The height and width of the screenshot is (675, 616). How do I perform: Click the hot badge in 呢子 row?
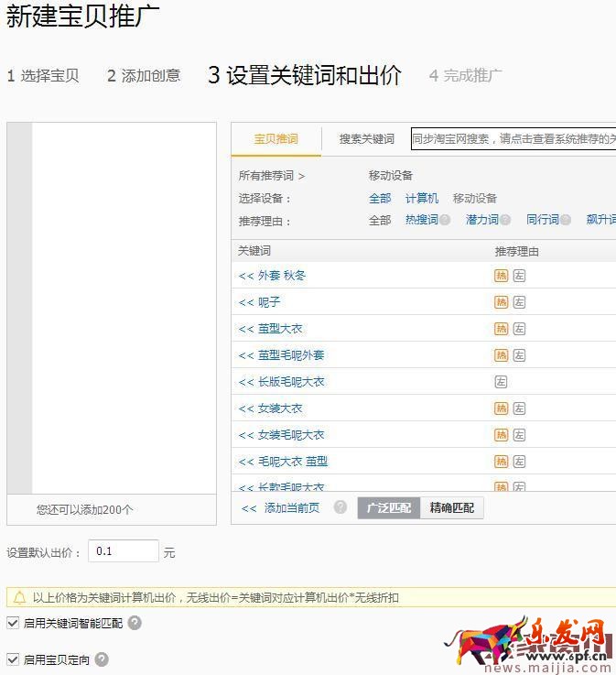[x=502, y=302]
